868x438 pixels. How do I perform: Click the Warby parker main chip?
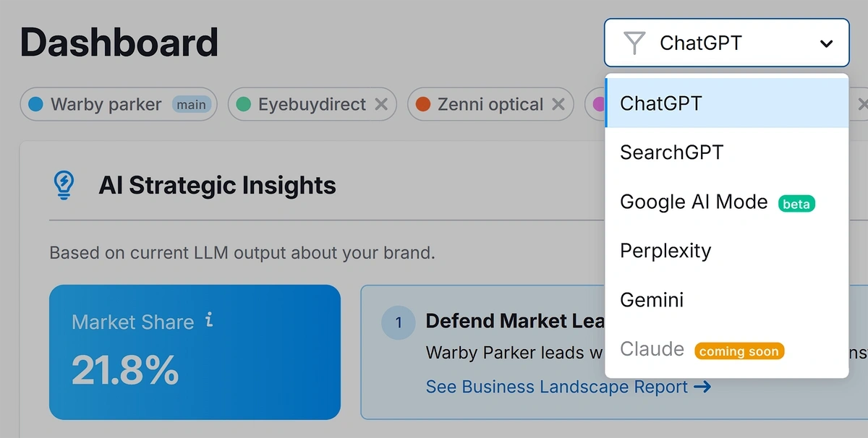coord(119,104)
